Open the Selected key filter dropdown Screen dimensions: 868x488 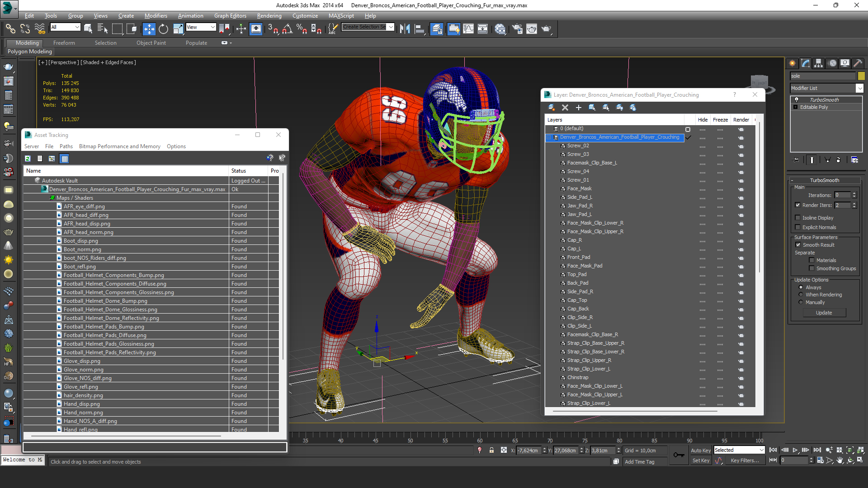739,450
